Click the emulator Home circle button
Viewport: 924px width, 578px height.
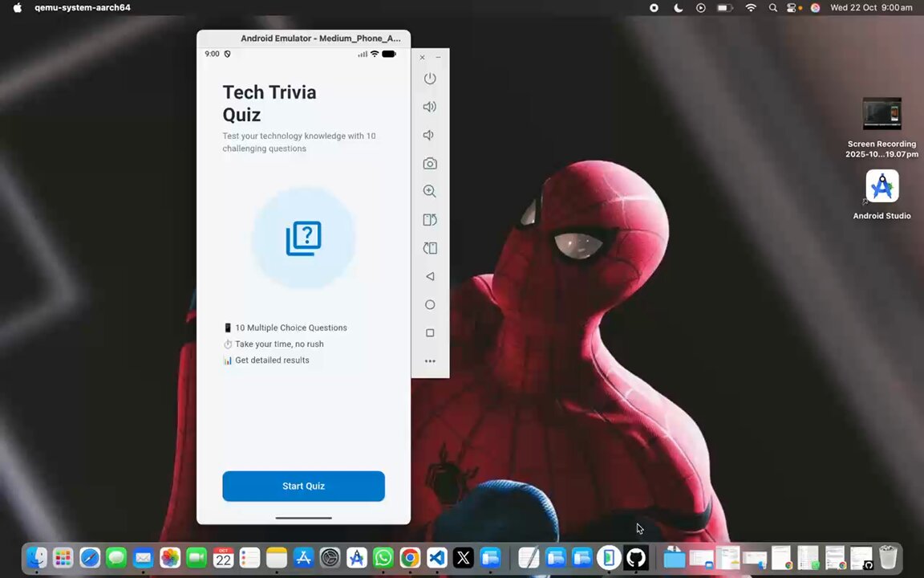click(430, 304)
